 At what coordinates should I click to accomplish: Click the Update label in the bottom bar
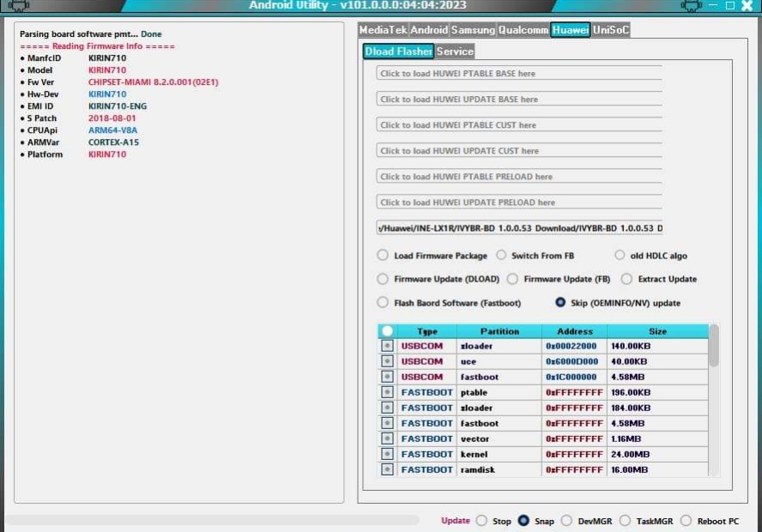[x=456, y=521]
